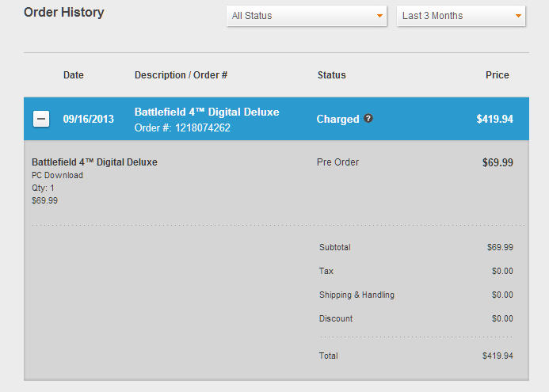Image resolution: width=549 pixels, height=392 pixels.
Task: Click the Order History heading
Action: pyautogui.click(x=63, y=13)
